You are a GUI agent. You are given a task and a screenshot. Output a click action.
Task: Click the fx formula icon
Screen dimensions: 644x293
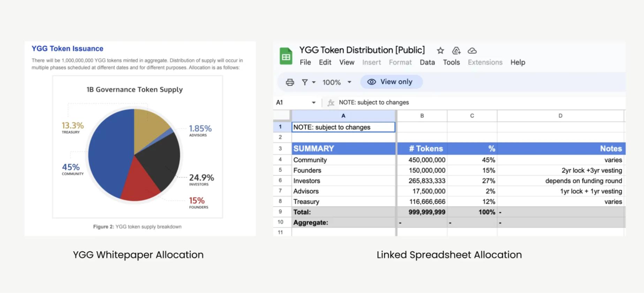(331, 102)
